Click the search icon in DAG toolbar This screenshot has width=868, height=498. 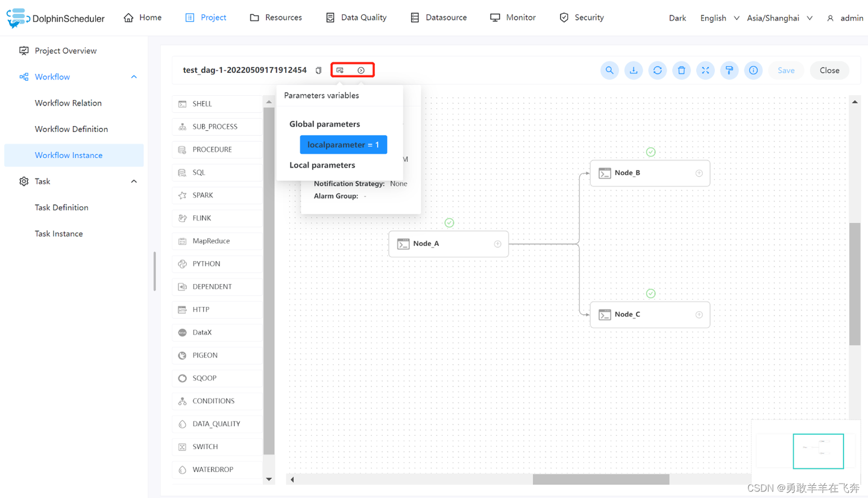point(609,71)
